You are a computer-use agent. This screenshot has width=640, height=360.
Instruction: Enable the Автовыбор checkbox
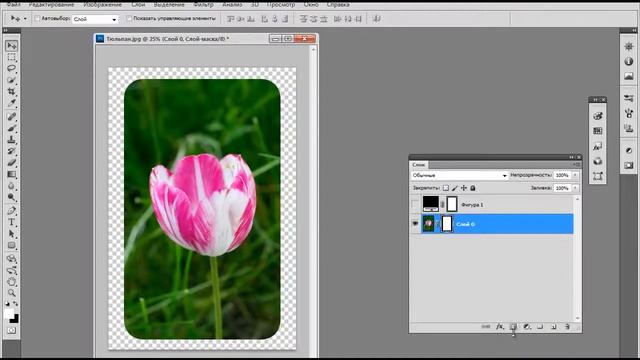click(37, 18)
